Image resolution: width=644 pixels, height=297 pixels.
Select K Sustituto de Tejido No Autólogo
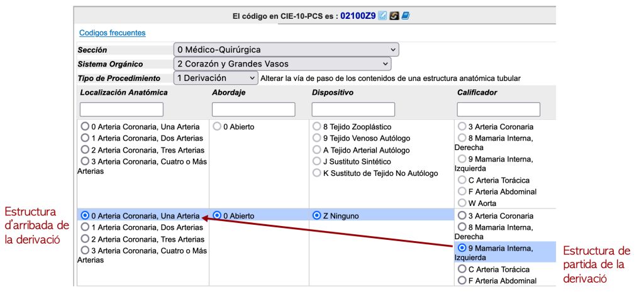pos(317,173)
